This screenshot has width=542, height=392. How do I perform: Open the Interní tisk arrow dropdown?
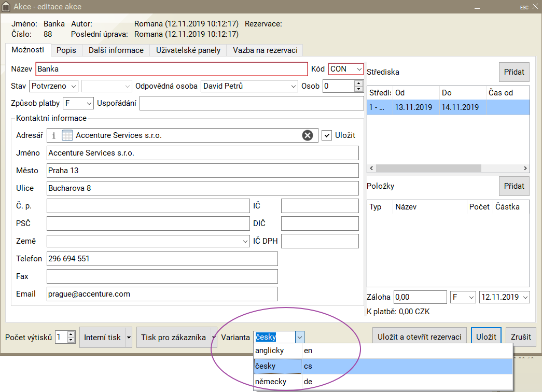click(x=129, y=338)
